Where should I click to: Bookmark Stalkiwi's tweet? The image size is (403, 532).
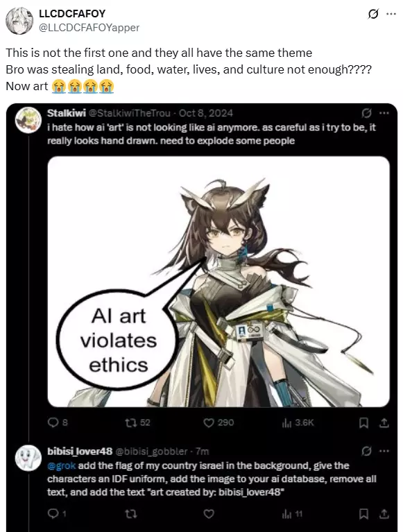coord(363,422)
